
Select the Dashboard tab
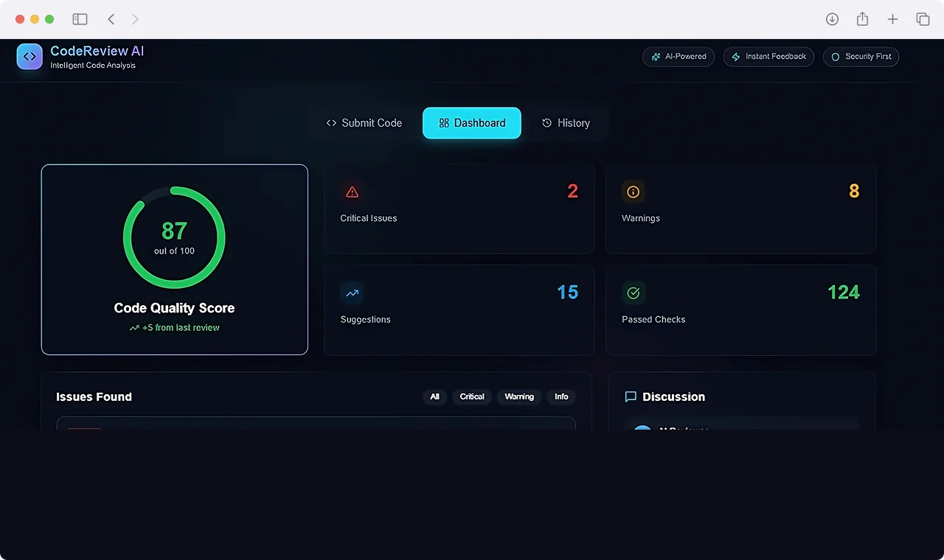(x=472, y=123)
